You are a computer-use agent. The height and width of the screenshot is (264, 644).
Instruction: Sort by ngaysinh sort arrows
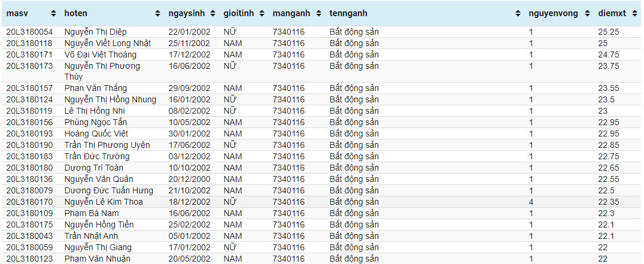(x=212, y=14)
